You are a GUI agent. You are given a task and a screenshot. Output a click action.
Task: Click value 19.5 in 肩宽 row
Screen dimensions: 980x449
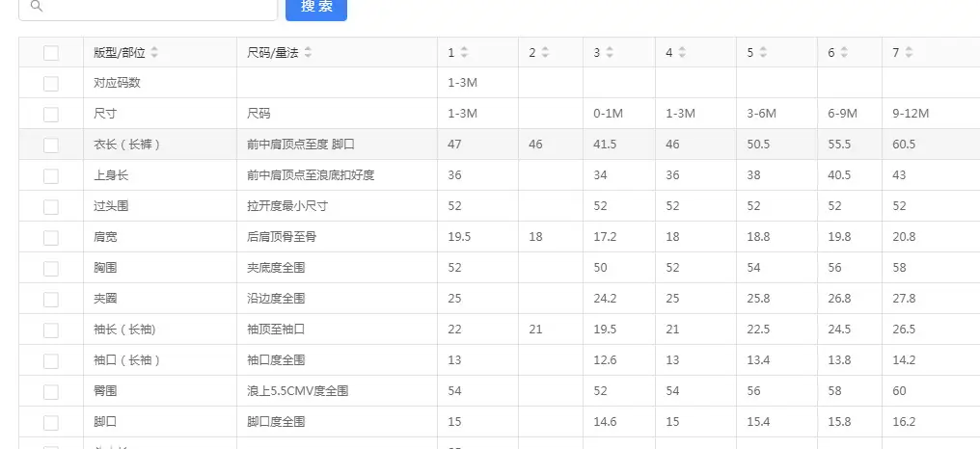459,237
